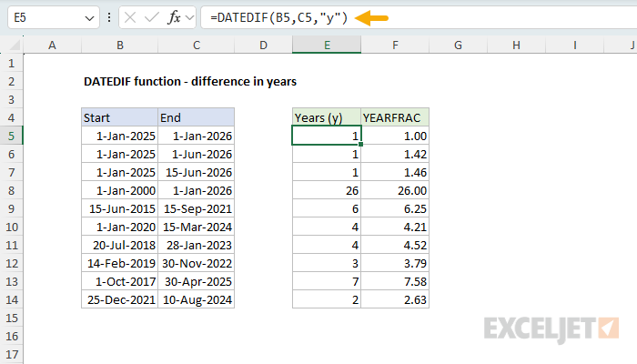Click the Name Box showing E5

tap(53, 17)
